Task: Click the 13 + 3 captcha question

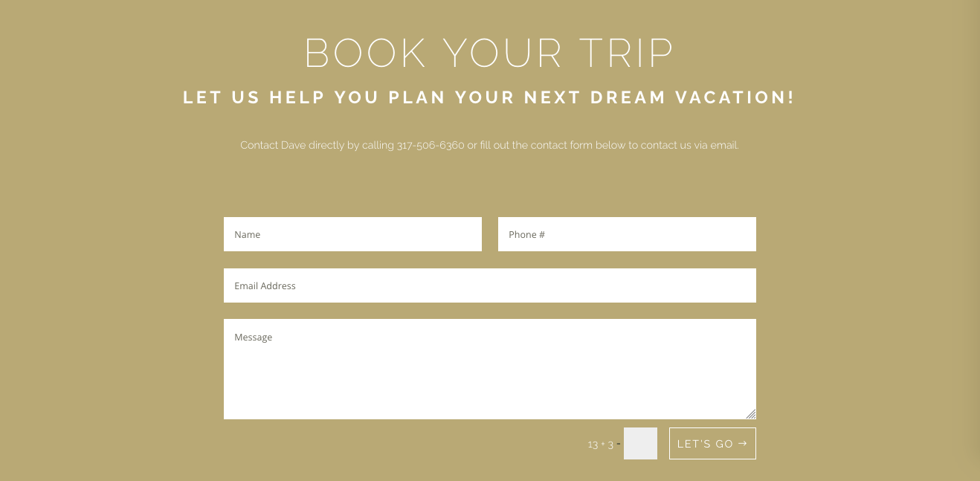Action: (x=601, y=445)
